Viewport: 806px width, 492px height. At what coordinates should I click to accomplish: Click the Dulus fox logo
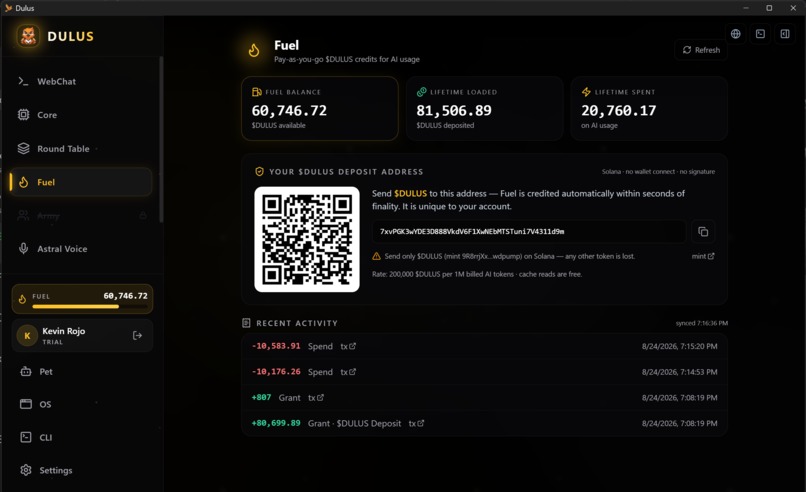point(28,36)
